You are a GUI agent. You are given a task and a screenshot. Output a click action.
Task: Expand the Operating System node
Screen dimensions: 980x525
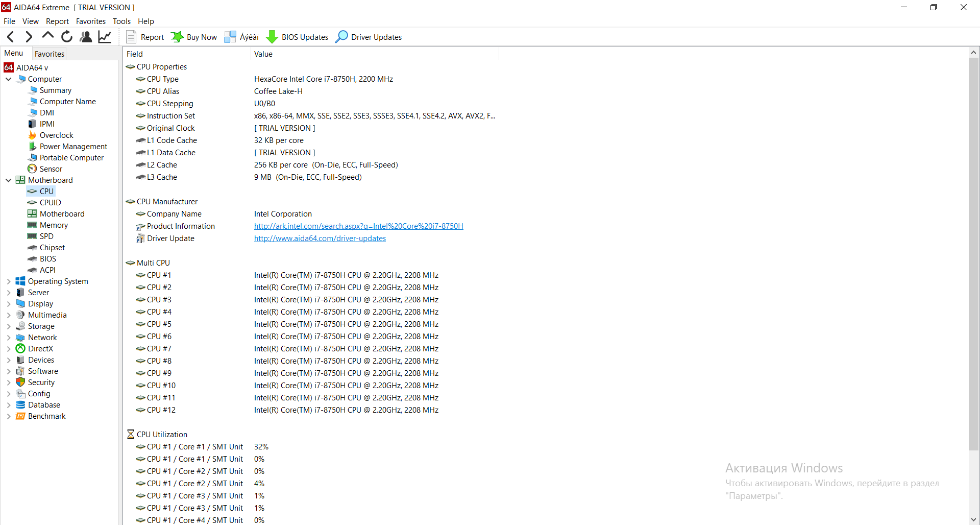(9, 281)
